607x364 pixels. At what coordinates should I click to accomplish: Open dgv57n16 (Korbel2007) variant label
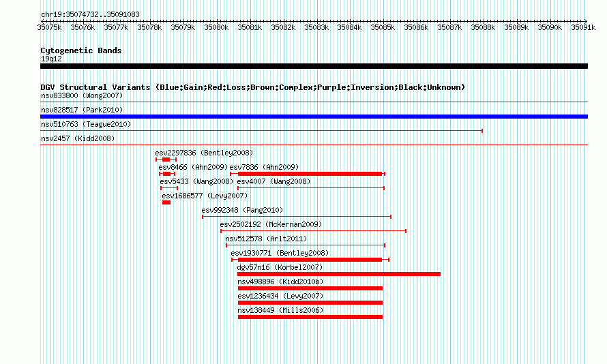coord(280,267)
